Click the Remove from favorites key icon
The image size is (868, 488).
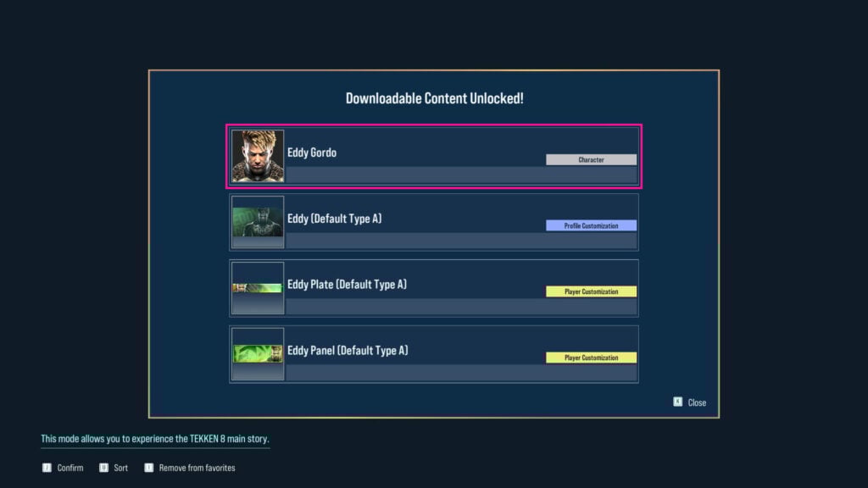coord(148,468)
